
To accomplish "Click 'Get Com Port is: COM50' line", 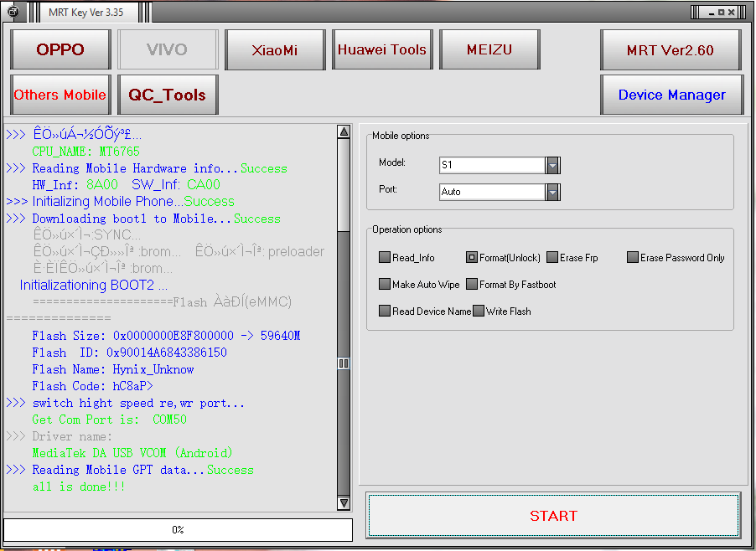I will [x=110, y=420].
